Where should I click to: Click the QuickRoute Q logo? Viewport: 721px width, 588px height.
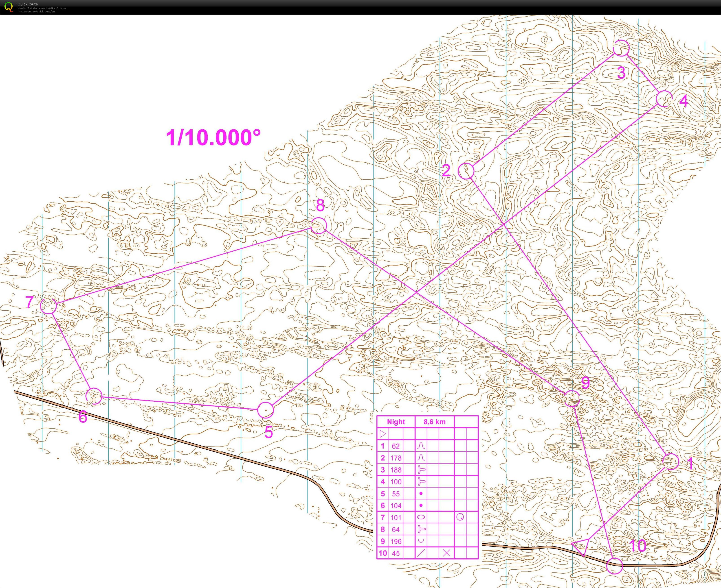(x=8, y=7)
